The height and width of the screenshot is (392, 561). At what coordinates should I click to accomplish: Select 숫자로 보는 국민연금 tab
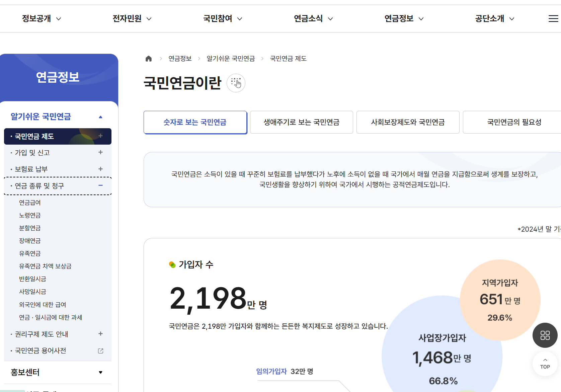195,122
